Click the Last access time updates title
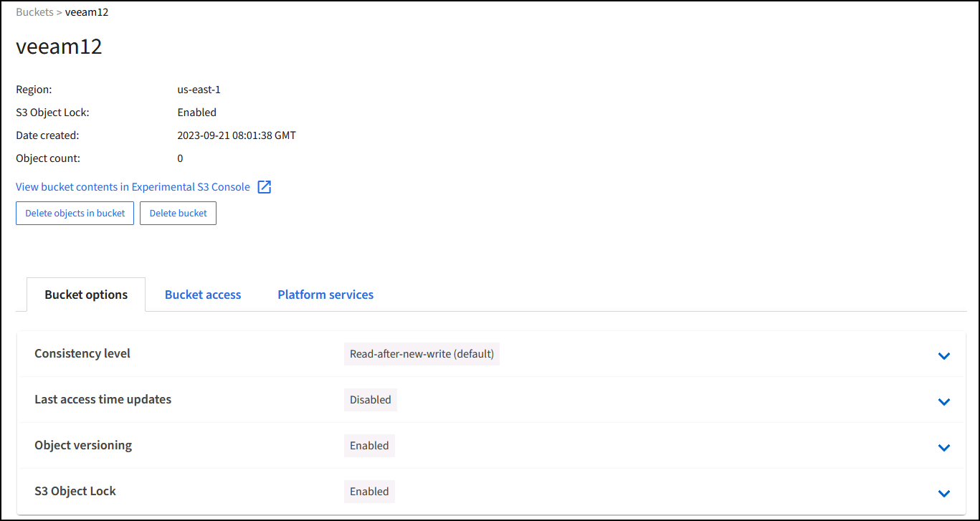The width and height of the screenshot is (980, 521). [x=103, y=399]
